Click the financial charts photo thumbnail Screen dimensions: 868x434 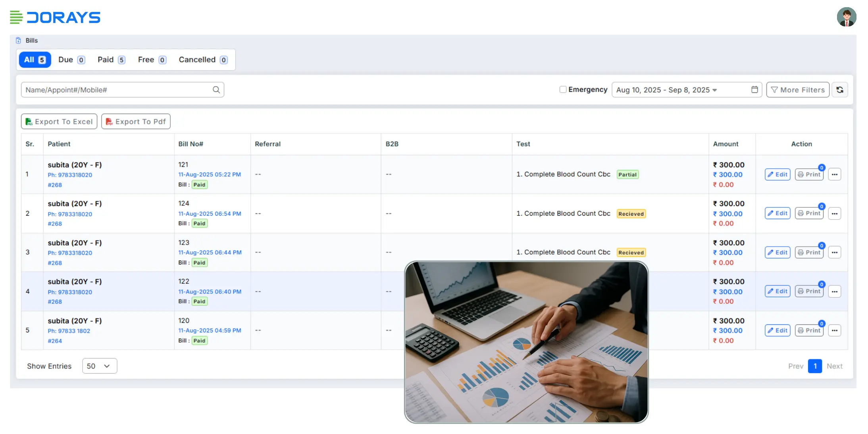tap(526, 342)
